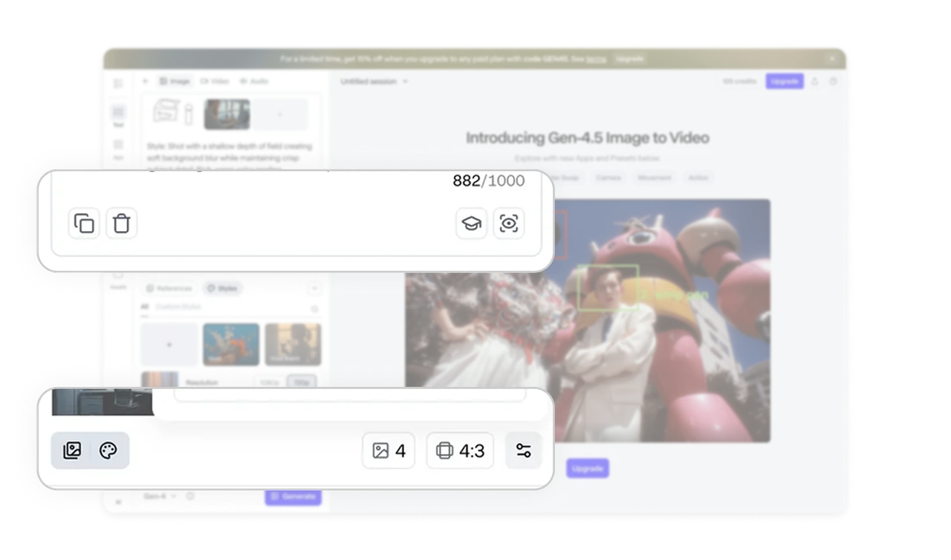Open the sliders settings icon
Image resolution: width=951 pixels, height=560 pixels.
coord(524,451)
